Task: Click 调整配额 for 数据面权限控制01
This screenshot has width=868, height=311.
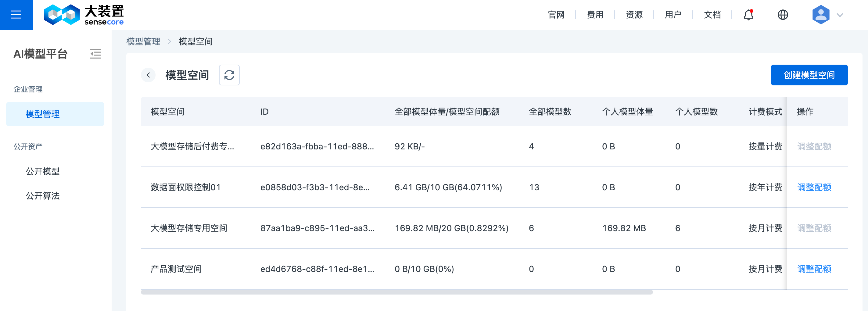Action: coord(814,187)
